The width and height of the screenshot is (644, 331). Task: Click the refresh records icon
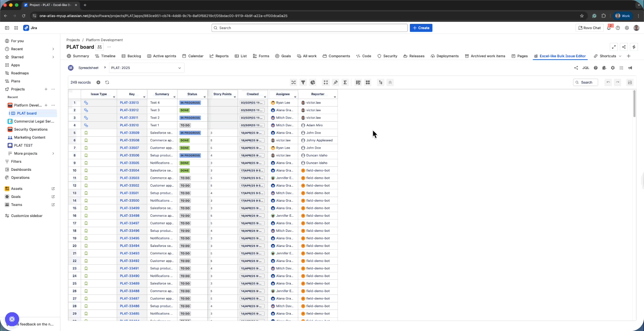tap(107, 82)
